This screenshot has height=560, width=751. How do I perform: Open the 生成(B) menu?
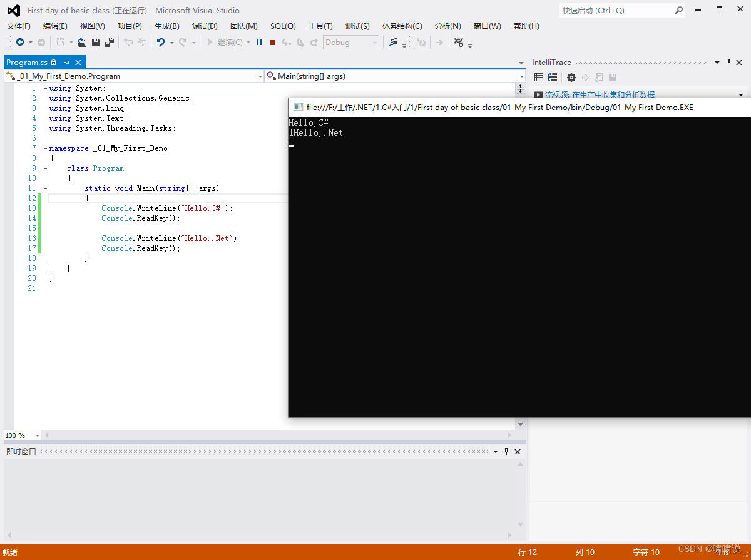(167, 26)
